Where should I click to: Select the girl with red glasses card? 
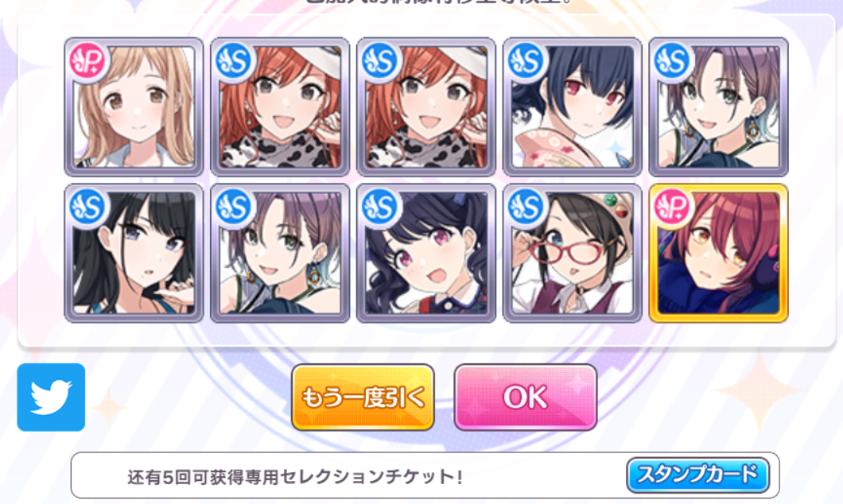pos(573,253)
